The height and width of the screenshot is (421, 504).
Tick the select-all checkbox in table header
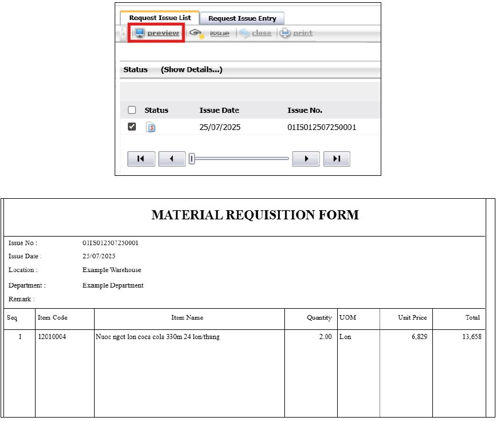132,110
